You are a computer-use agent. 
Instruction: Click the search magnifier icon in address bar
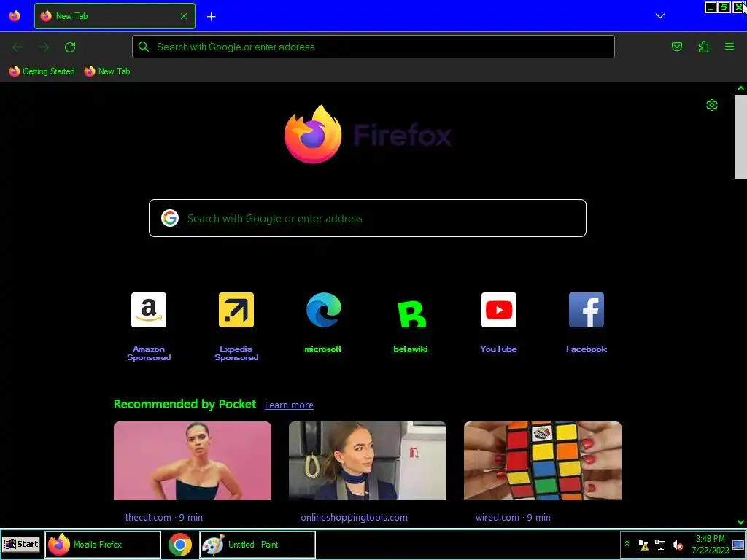tap(144, 47)
